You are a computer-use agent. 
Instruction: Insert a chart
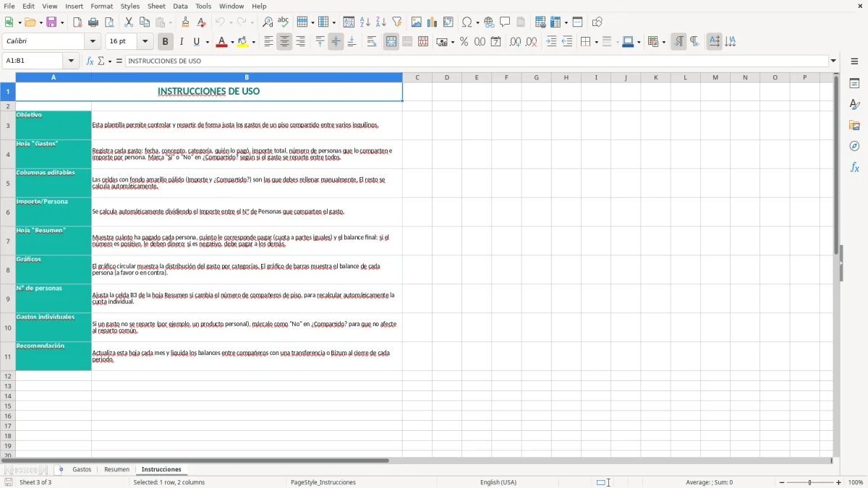click(x=433, y=22)
